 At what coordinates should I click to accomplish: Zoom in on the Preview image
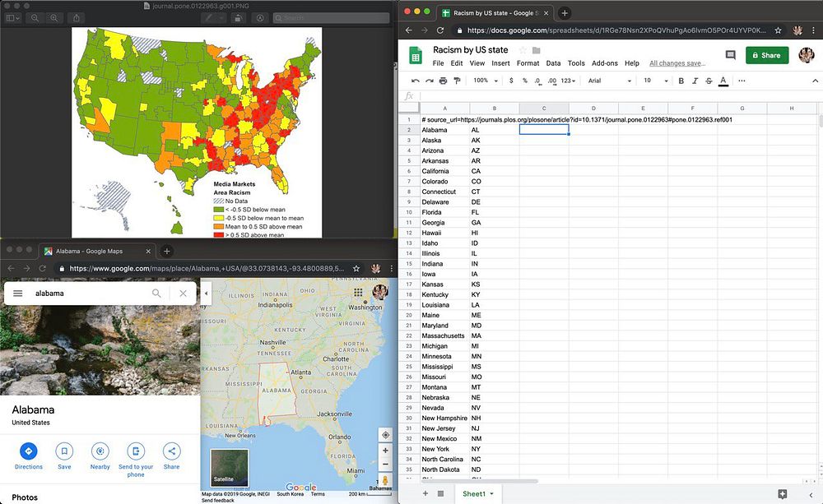pos(53,17)
